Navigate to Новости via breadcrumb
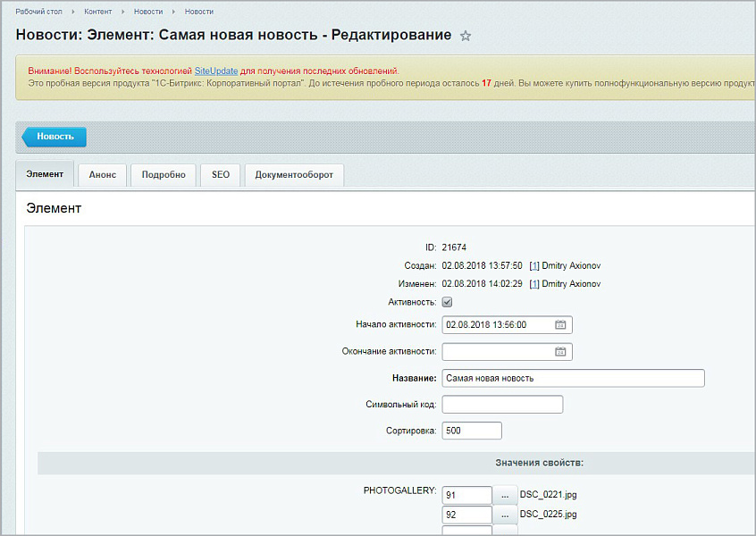The height and width of the screenshot is (536, 756). (x=146, y=13)
